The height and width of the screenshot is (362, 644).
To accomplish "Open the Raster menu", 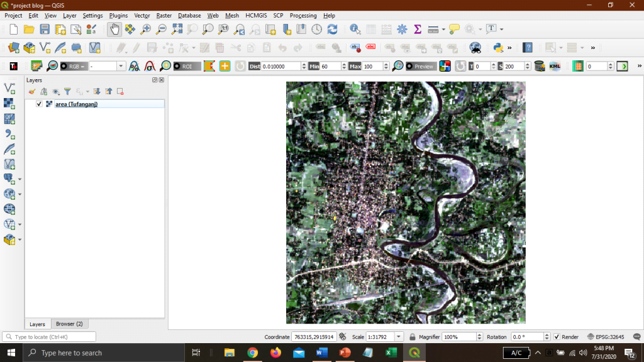I will [x=164, y=15].
